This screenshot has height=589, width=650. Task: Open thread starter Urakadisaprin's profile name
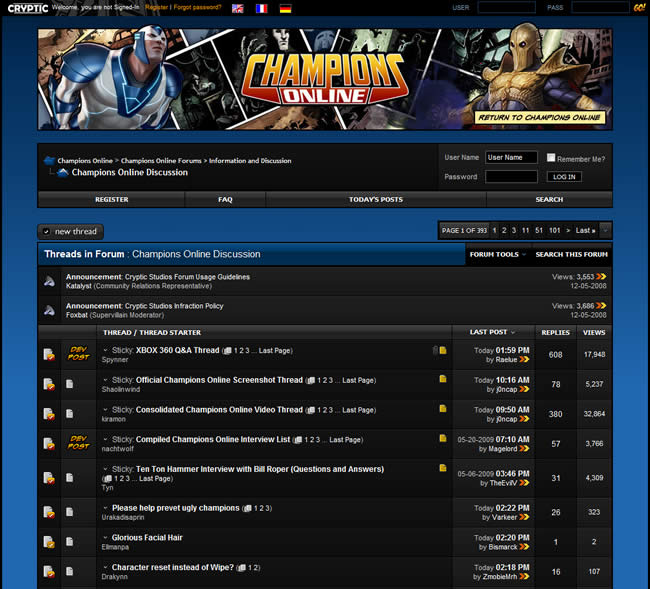click(123, 517)
